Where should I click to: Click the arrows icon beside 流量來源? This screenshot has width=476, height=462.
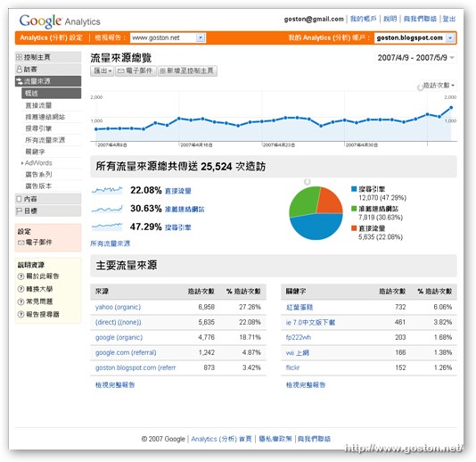coord(19,81)
